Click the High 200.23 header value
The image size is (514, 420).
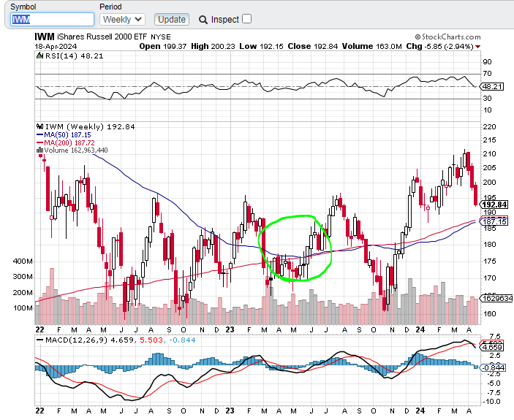(x=213, y=47)
